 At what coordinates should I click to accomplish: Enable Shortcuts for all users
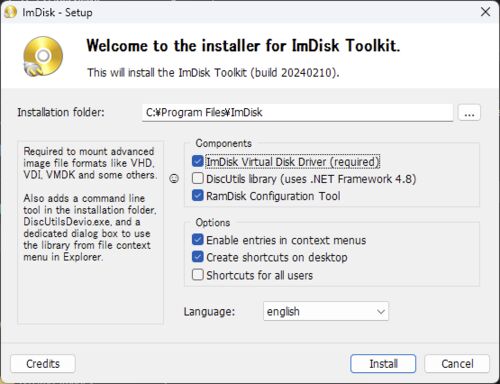pos(198,275)
